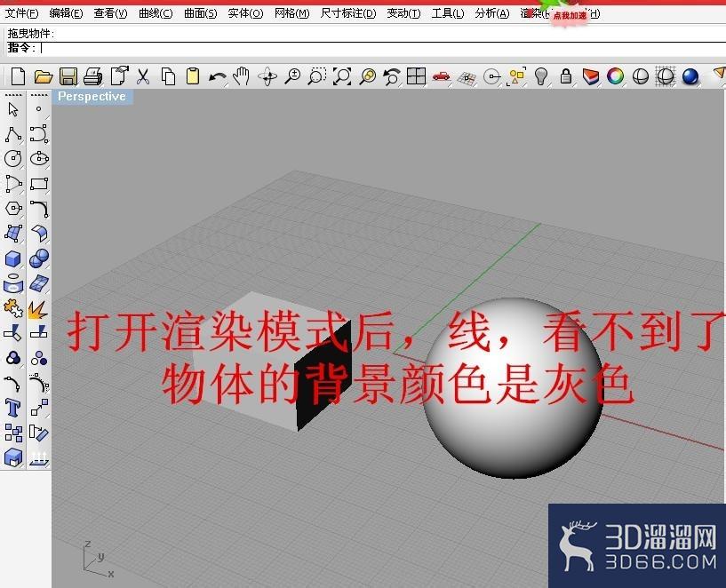Save the model with the floppy icon
This screenshot has width=726, height=588.
tap(68, 75)
